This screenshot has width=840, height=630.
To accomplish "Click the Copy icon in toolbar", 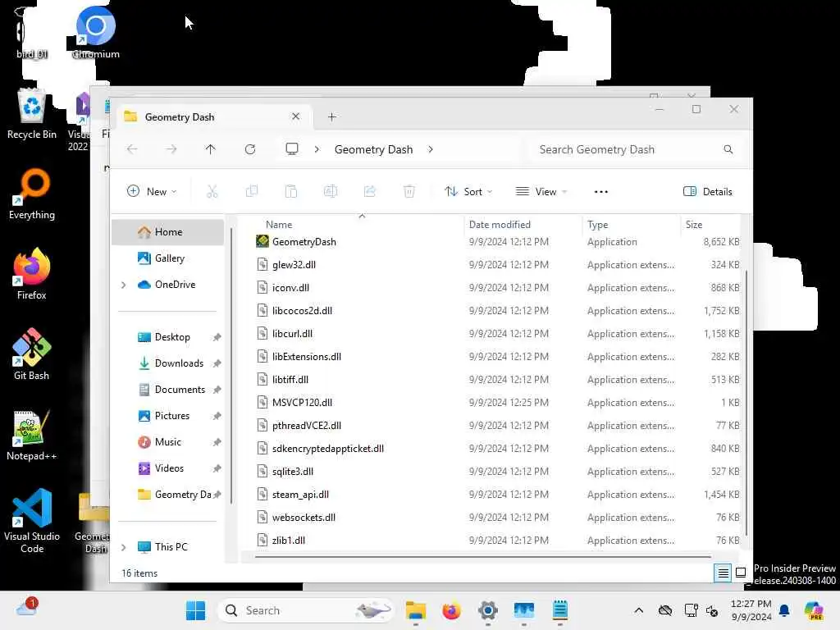I will tap(252, 191).
